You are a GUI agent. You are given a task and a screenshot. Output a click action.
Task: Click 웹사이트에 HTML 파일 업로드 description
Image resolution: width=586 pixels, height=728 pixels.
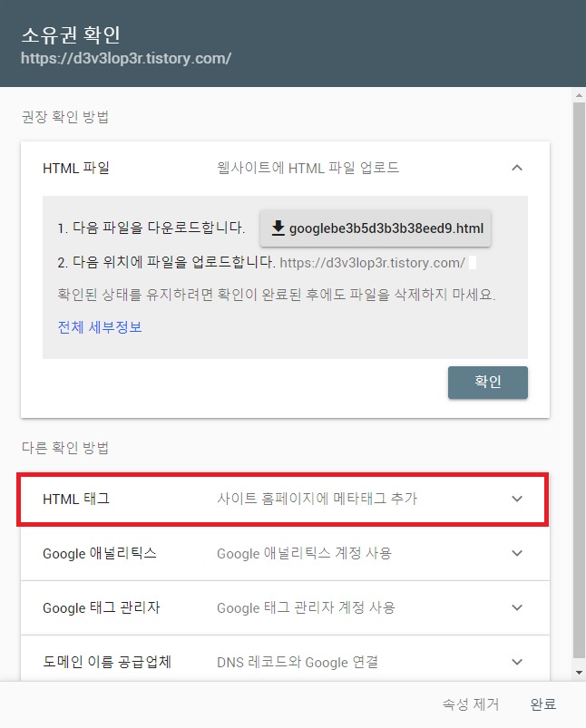(308, 168)
